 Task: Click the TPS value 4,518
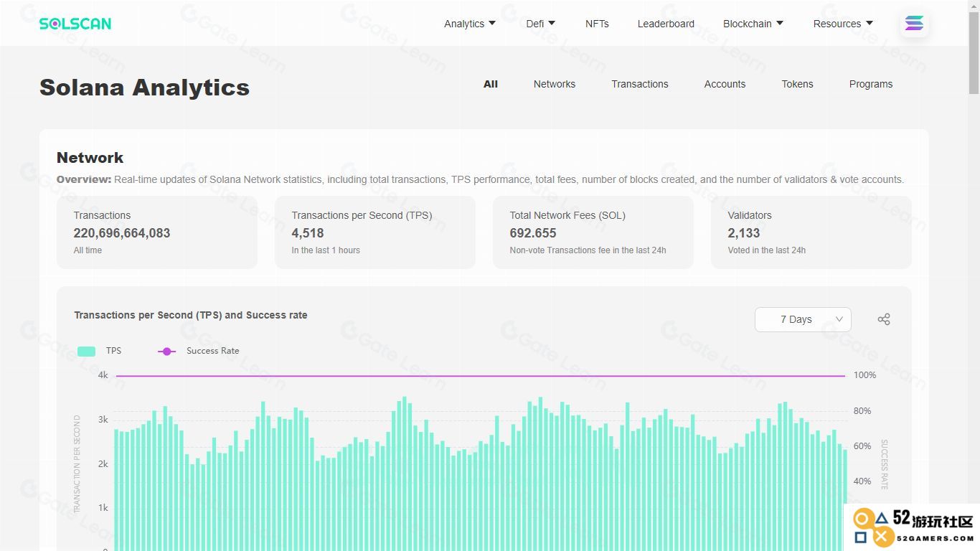point(308,233)
